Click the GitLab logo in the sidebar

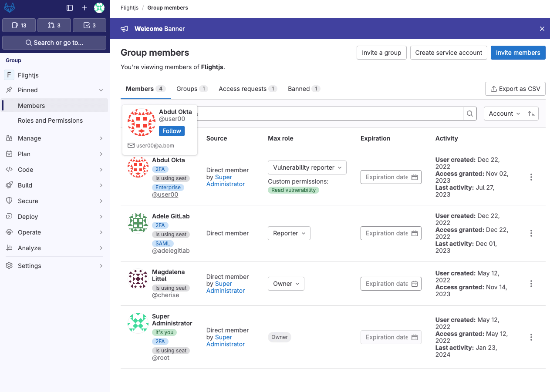click(10, 7)
